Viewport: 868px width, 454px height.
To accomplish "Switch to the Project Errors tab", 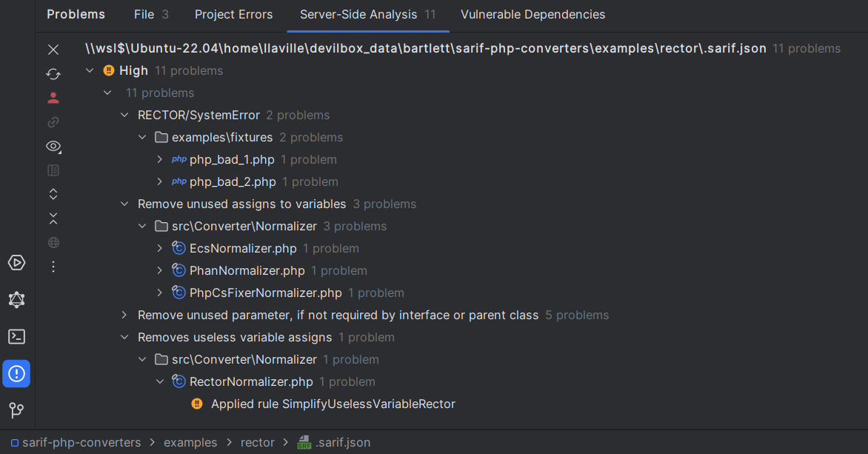I will 233,14.
